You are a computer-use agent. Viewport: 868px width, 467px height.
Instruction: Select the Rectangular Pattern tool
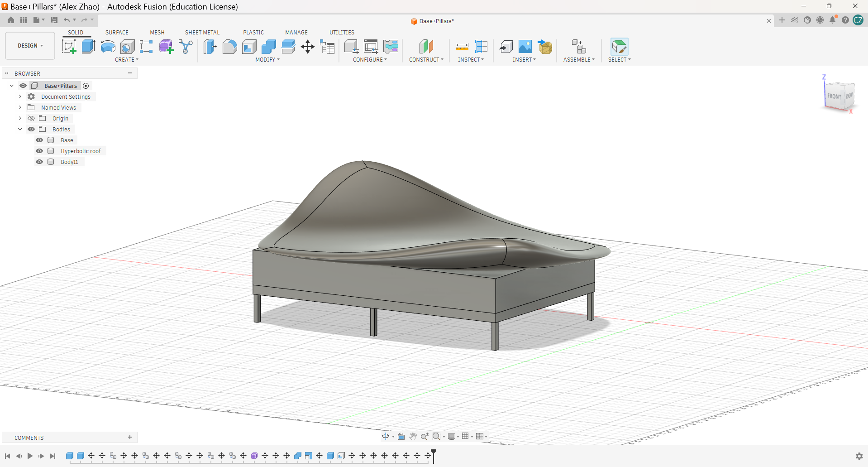click(146, 47)
